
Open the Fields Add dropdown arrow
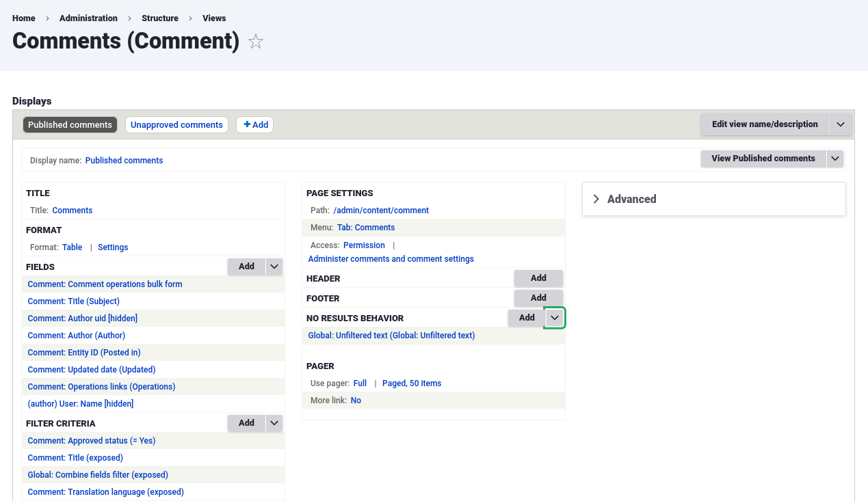click(x=274, y=267)
